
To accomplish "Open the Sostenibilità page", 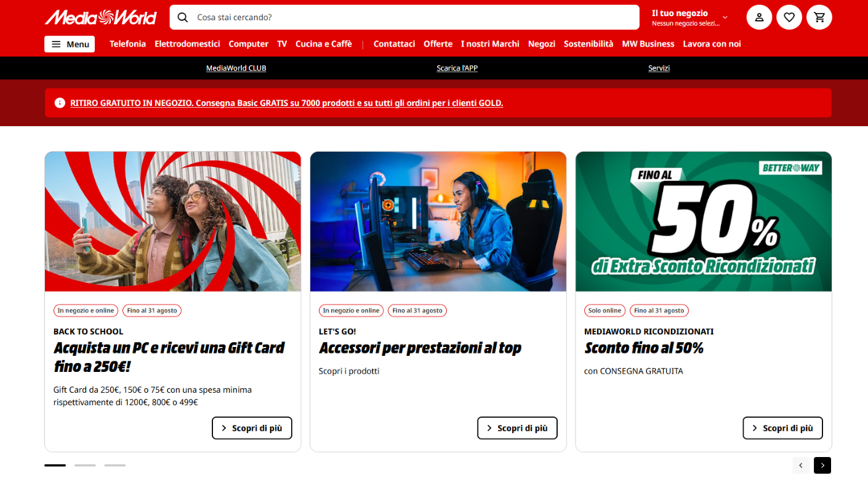I will pyautogui.click(x=588, y=43).
